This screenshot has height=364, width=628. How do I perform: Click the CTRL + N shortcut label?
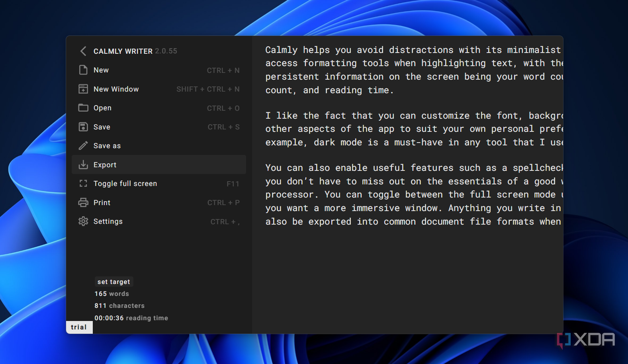point(223,70)
